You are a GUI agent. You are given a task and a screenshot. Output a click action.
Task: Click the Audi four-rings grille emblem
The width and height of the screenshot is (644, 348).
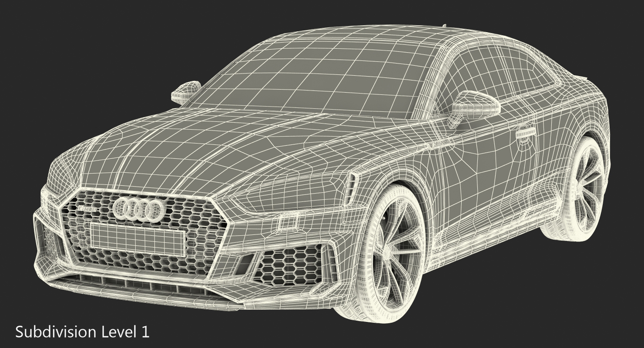pyautogui.click(x=139, y=210)
